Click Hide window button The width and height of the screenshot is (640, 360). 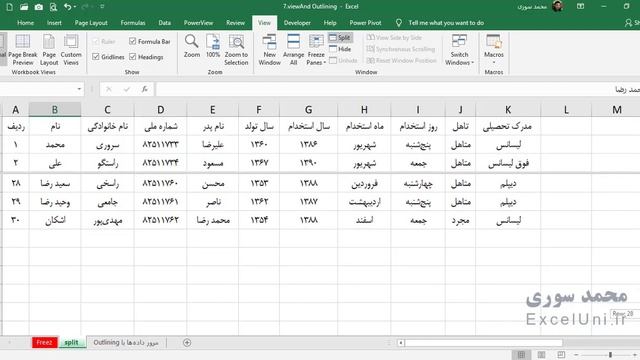point(340,49)
